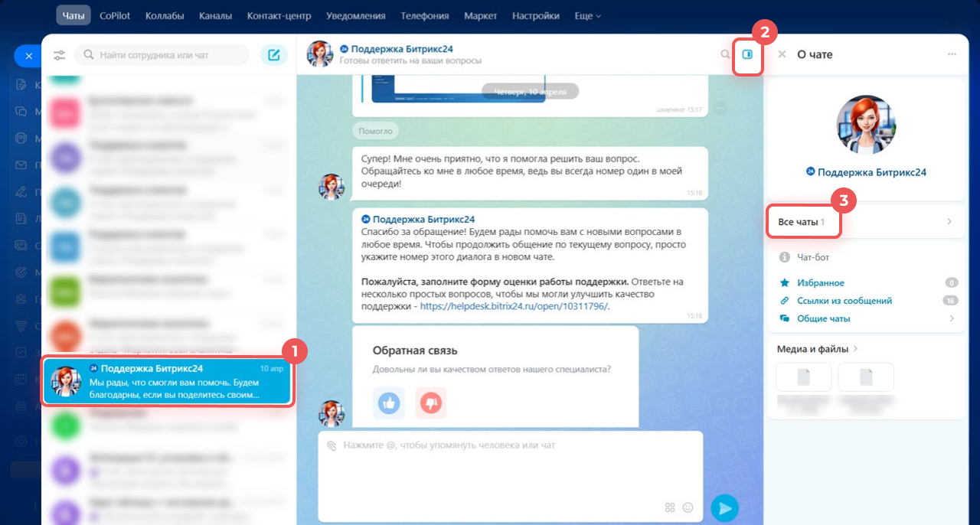This screenshot has width=980, height=525.
Task: Click the chat header avatar
Action: tap(320, 54)
